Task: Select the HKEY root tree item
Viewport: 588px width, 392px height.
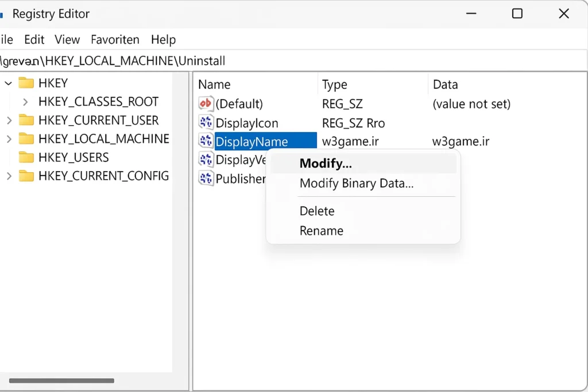Action: click(53, 83)
